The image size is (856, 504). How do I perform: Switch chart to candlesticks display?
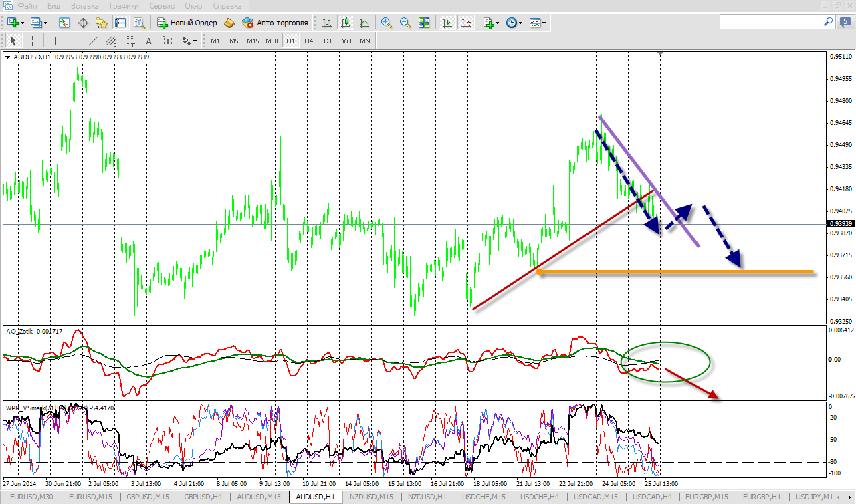pos(346,23)
